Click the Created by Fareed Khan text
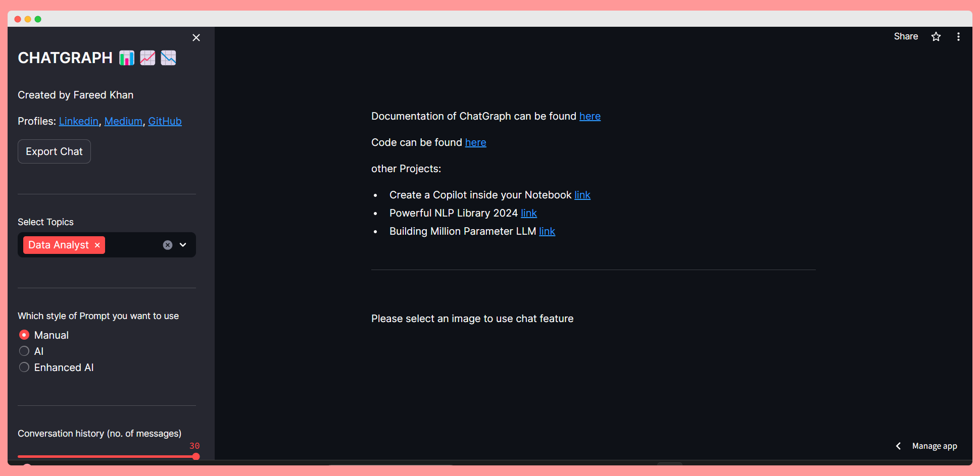980x476 pixels. [76, 95]
